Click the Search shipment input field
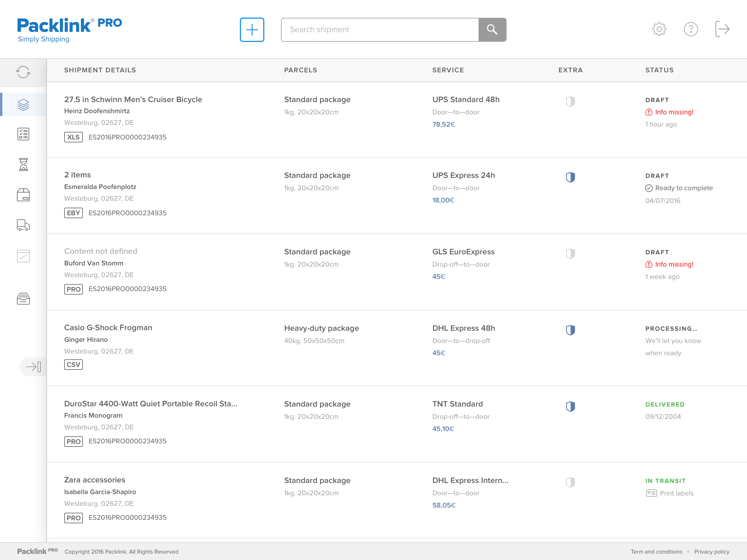The height and width of the screenshot is (560, 747). pos(380,30)
